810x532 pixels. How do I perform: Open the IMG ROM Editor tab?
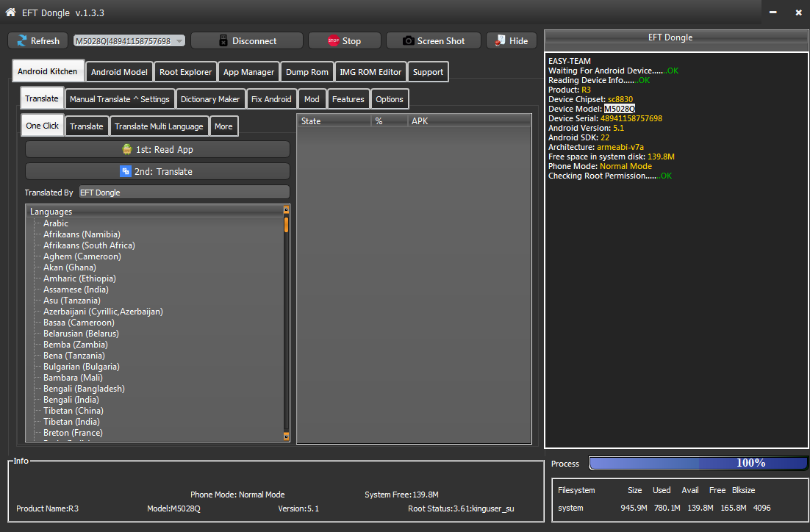click(x=370, y=72)
